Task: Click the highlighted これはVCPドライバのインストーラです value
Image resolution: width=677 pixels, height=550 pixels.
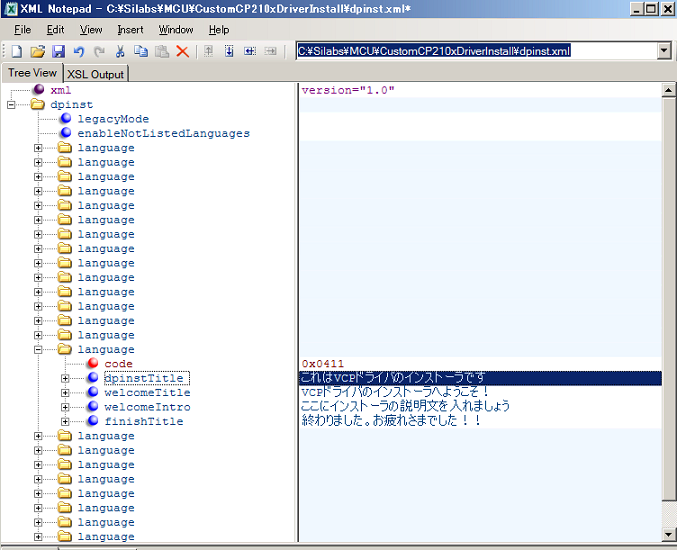Action: (x=480, y=378)
